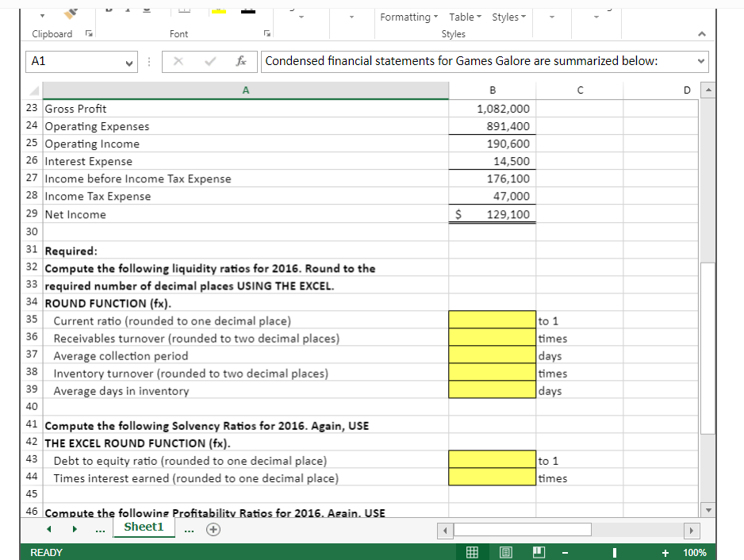Zoom in using the plus button

coord(665,553)
